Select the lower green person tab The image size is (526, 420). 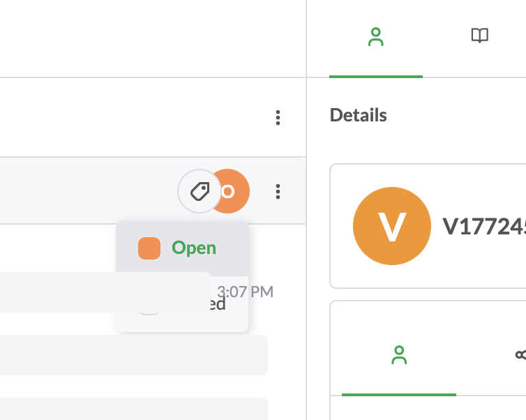coord(399,356)
